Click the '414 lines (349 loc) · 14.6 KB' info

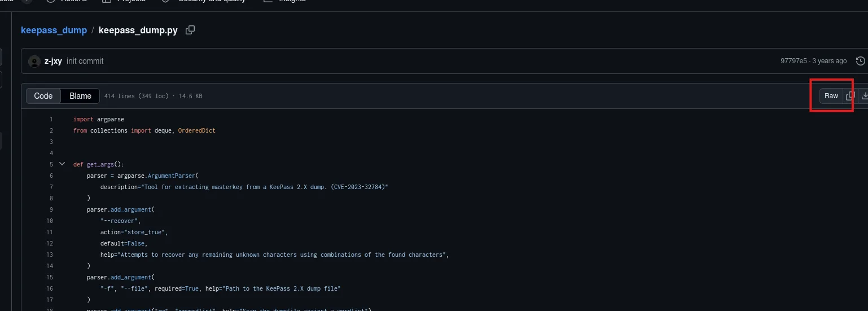[x=154, y=97]
